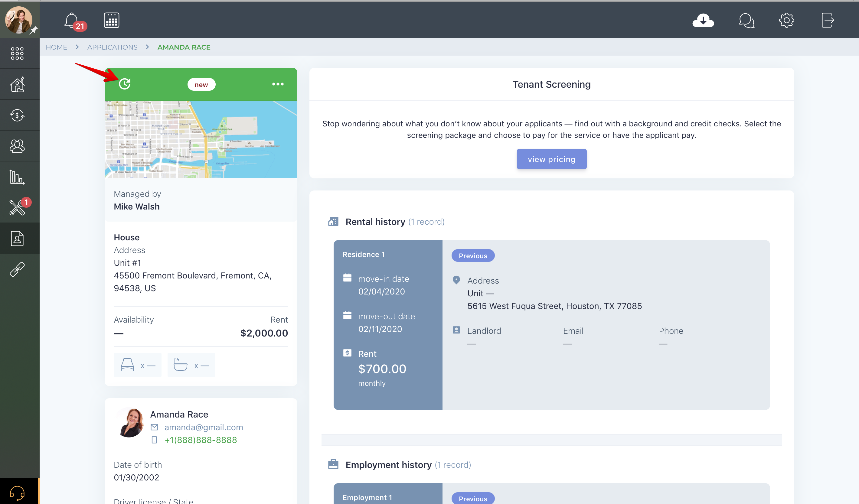Click the Tenant Screening title

coord(551,84)
